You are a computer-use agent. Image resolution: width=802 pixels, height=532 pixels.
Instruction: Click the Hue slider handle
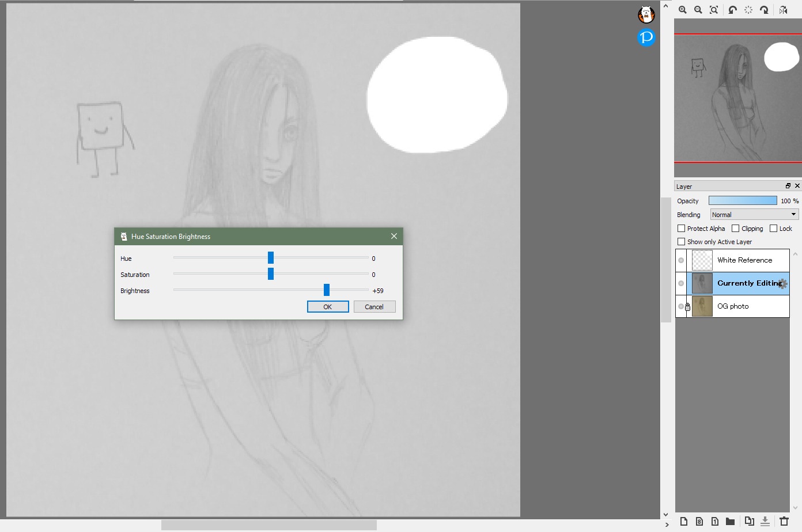[x=271, y=257]
